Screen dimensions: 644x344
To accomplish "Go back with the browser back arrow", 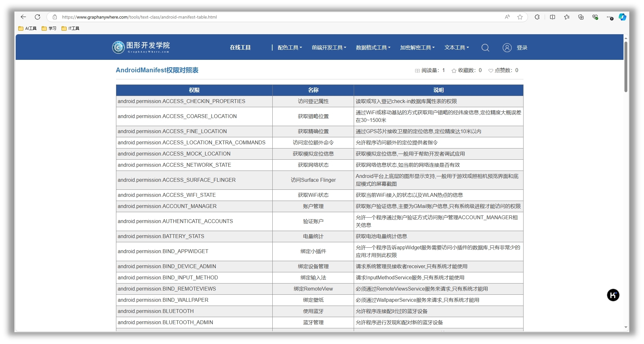I will coord(23,17).
